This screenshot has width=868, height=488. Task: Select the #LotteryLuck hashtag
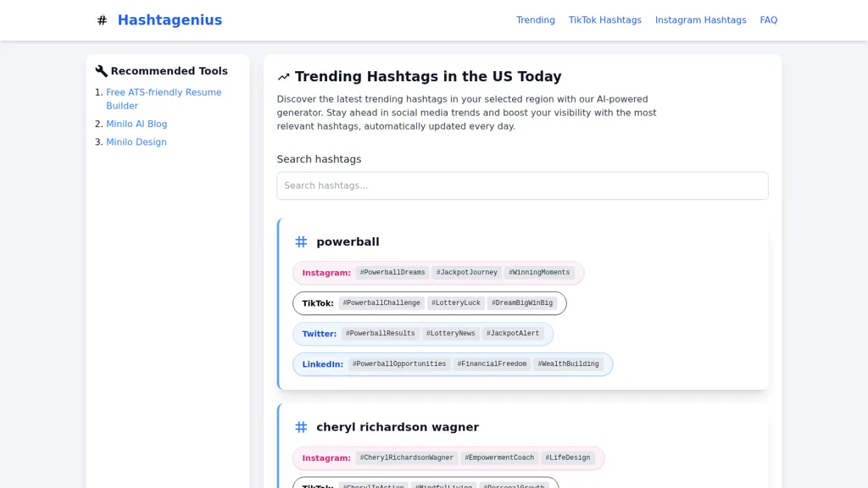tap(456, 303)
